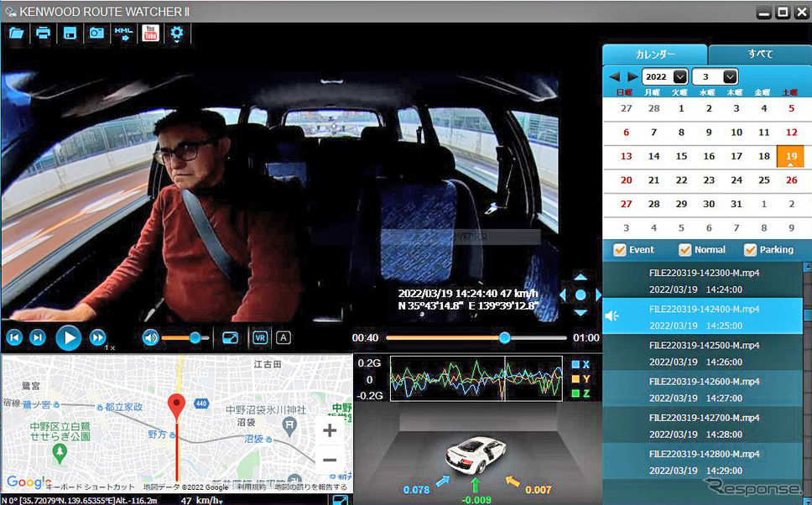Screen dimensions: 812x505
Task: Select file FILE220319-142400-M.mp4
Action: pyautogui.click(x=703, y=317)
